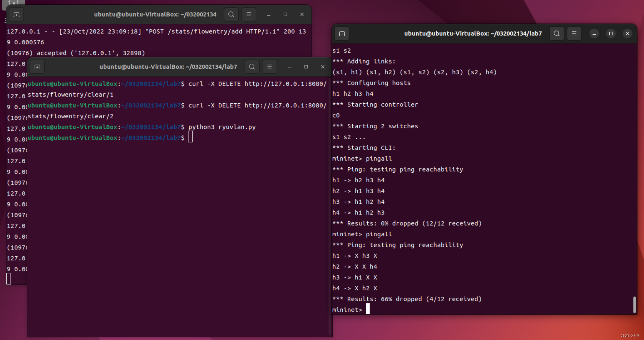Click the 'stats/flowentry/clear/1' text
This screenshot has width=644, height=340.
coord(70,94)
